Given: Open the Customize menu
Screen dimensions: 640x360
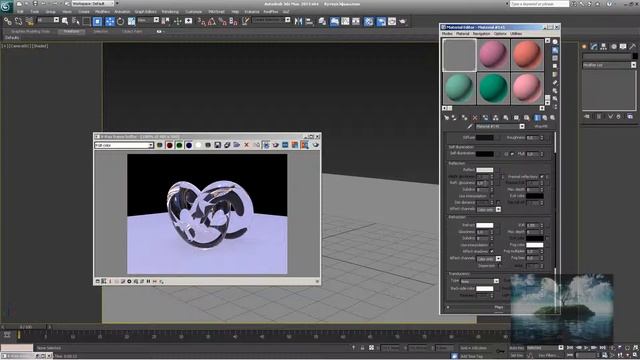Looking at the screenshot, I should 193,12.
